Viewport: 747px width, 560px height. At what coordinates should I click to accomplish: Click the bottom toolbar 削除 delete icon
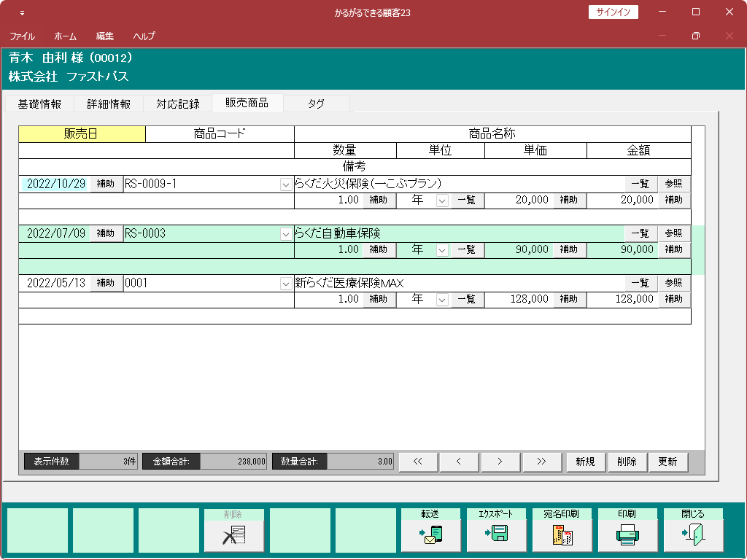click(x=234, y=536)
